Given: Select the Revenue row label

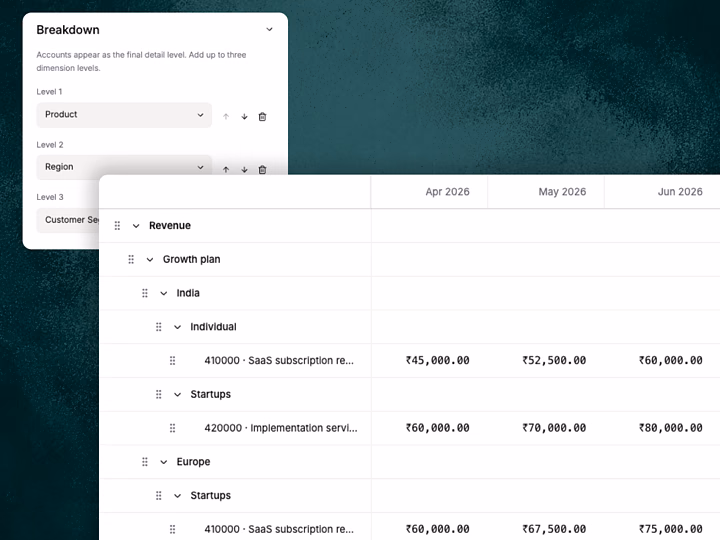Looking at the screenshot, I should [x=169, y=225].
